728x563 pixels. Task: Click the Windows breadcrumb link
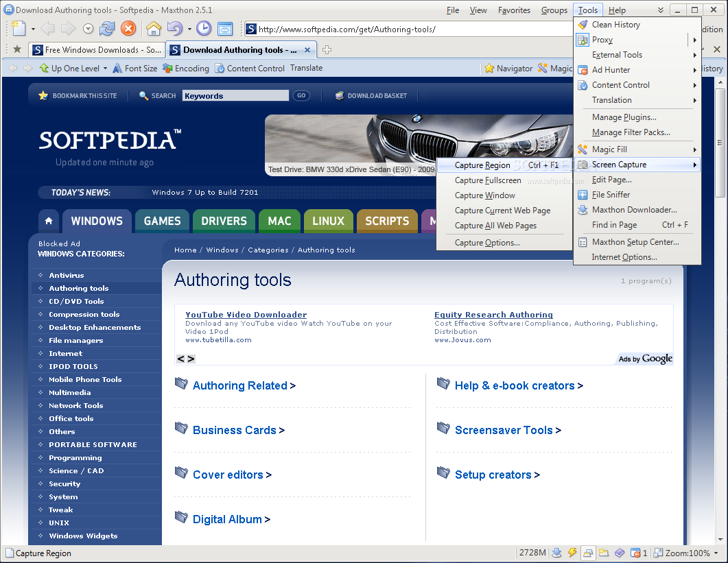[x=222, y=250]
